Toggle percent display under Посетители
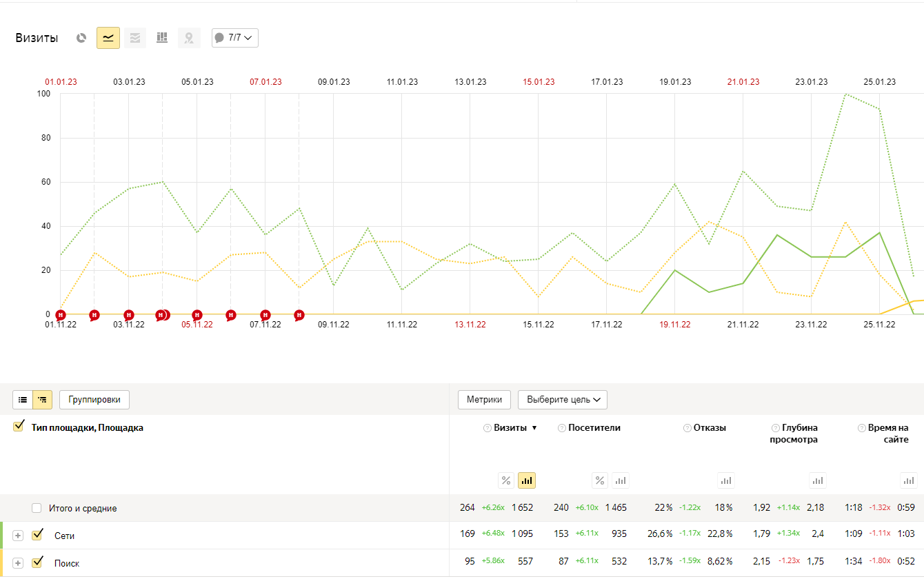 pos(600,480)
